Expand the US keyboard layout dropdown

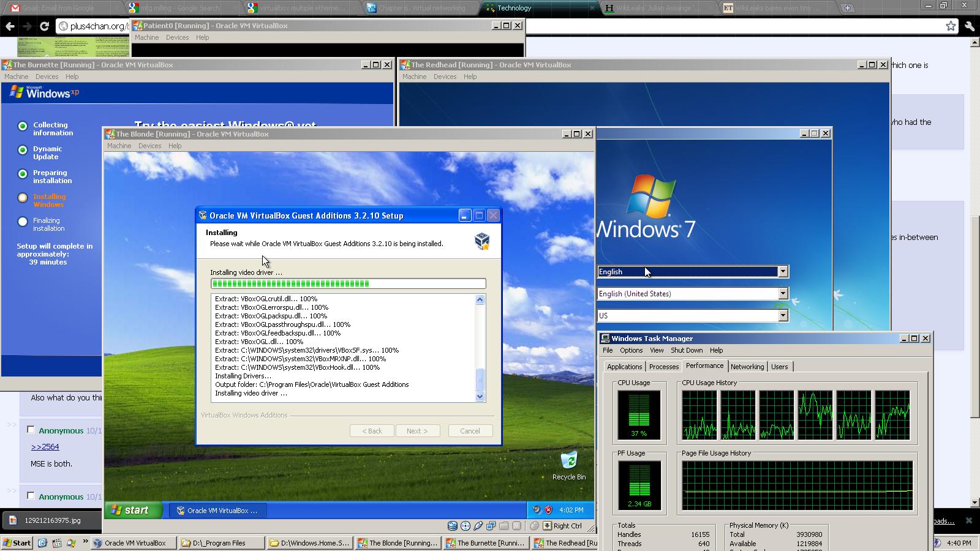pyautogui.click(x=783, y=316)
